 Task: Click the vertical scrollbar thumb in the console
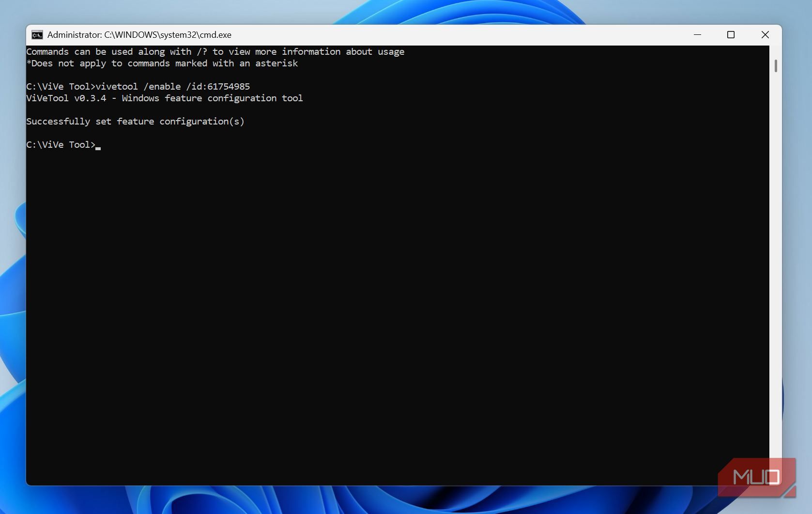click(x=776, y=66)
